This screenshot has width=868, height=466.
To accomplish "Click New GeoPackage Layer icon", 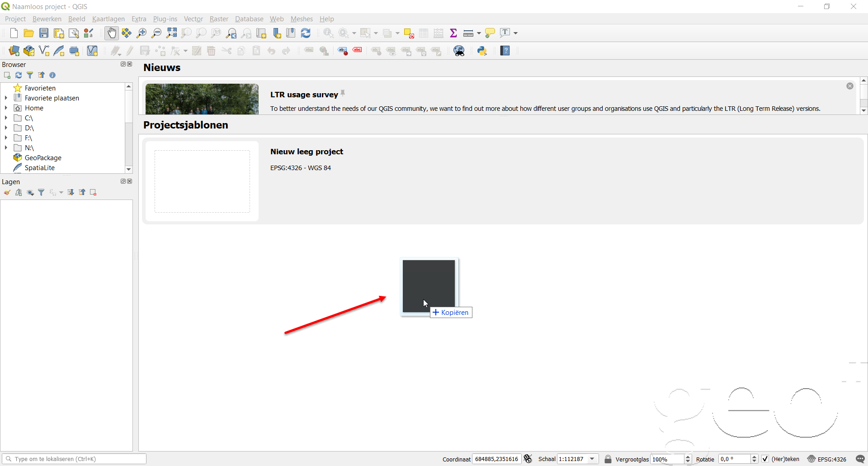I will pos(29,51).
